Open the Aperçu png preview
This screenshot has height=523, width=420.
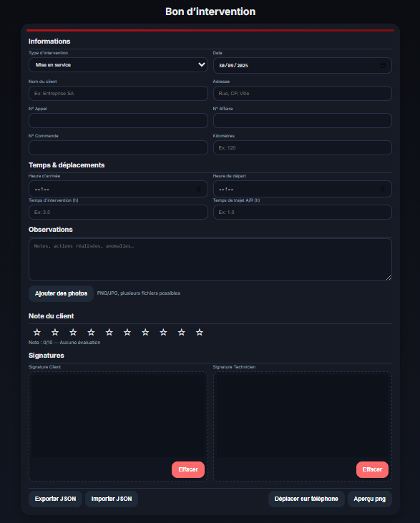pyautogui.click(x=370, y=499)
